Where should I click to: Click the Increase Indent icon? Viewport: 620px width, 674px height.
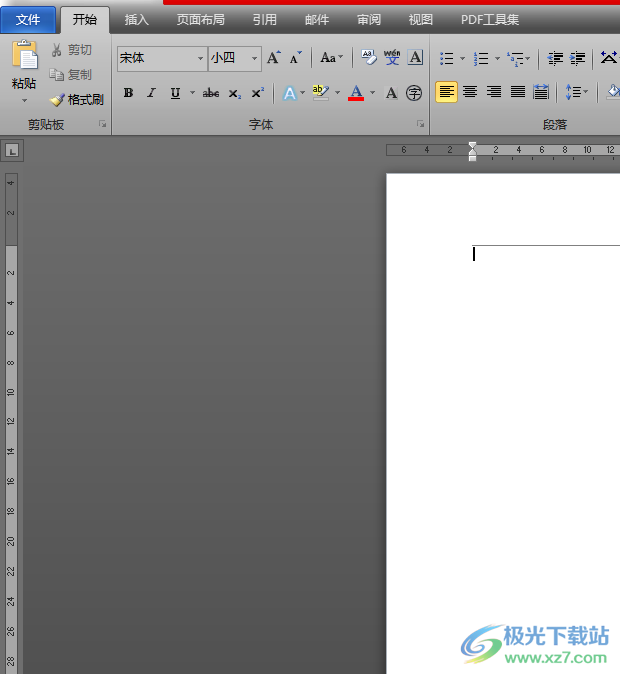pos(577,58)
